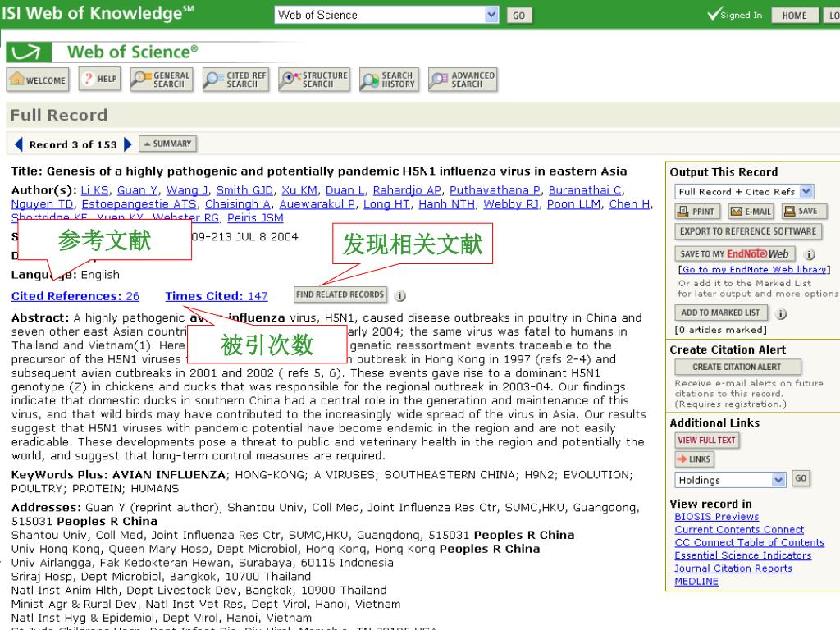The image size is (840, 630).
Task: E-mail this record
Action: (751, 212)
